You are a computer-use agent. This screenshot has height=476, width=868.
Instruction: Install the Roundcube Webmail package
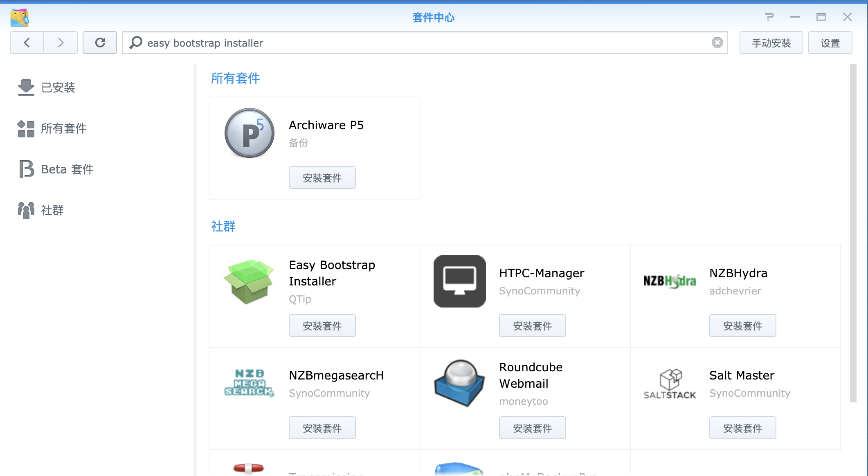tap(532, 428)
